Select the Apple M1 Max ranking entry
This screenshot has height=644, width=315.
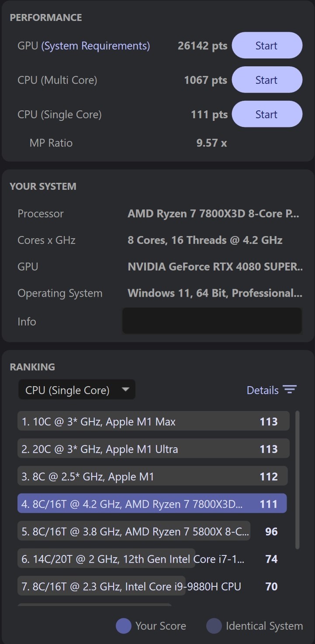pos(153,421)
